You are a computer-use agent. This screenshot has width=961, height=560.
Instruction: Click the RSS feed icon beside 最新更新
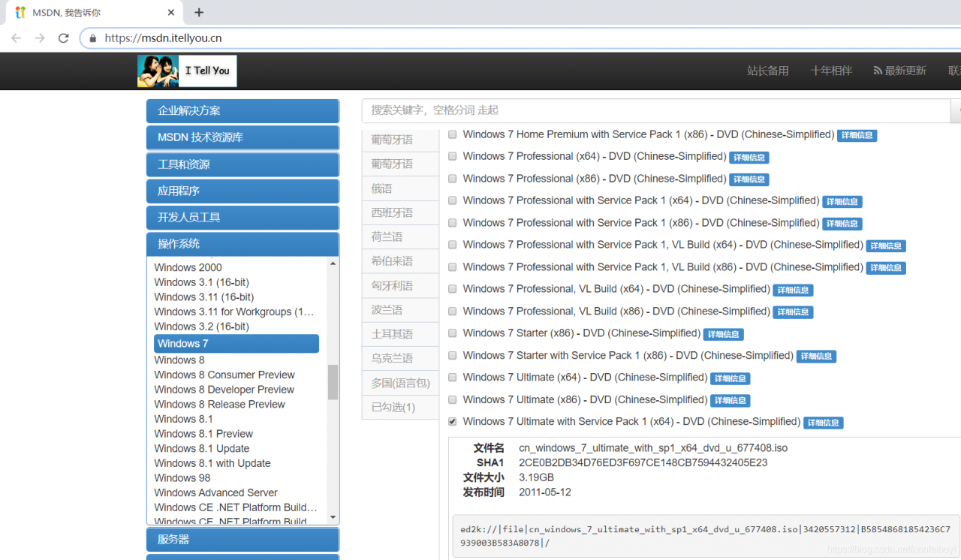878,71
